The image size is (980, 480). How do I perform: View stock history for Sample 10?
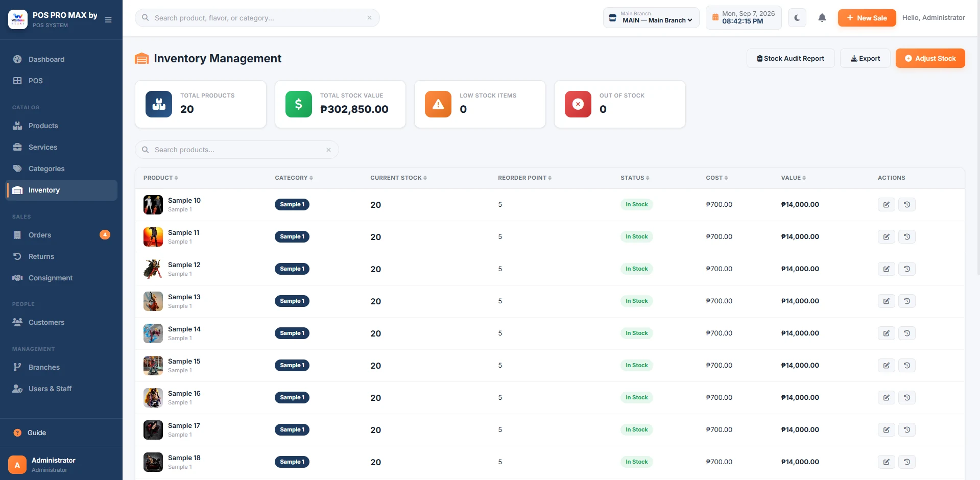click(907, 205)
